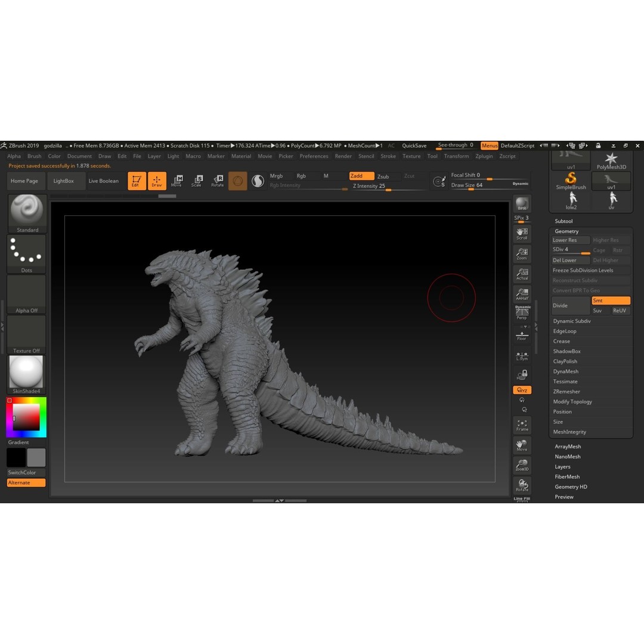This screenshot has width=644, height=644.
Task: Click the Zoom3D icon
Action: point(522,465)
